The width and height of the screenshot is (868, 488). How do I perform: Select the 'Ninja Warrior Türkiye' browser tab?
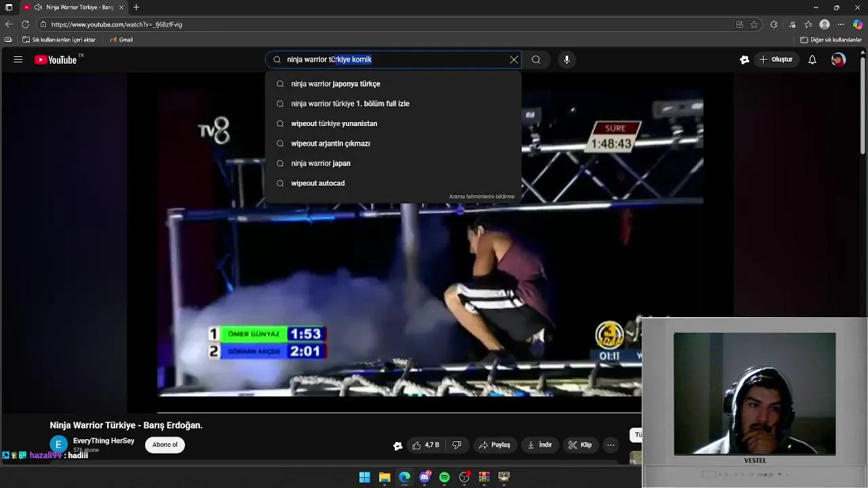click(x=74, y=7)
